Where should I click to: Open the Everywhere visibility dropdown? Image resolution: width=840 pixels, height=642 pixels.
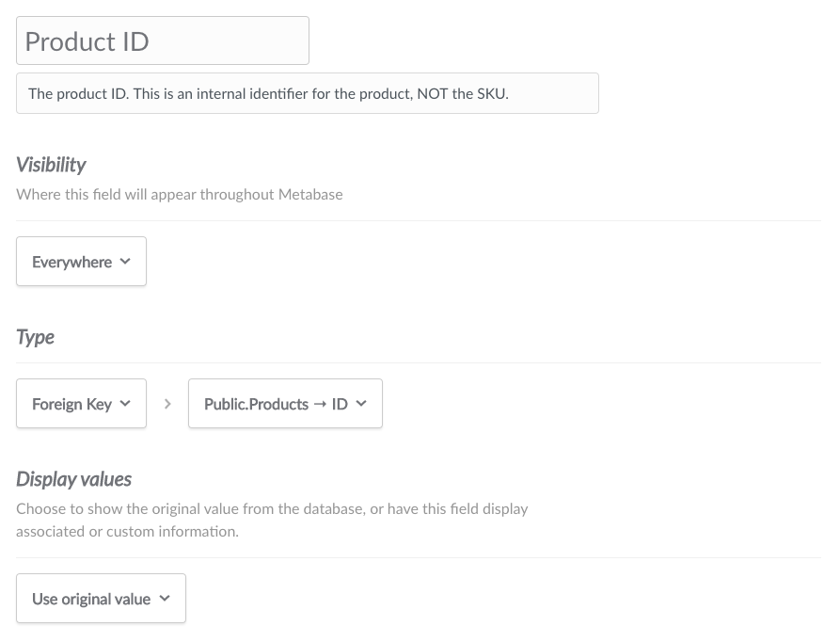(x=82, y=262)
